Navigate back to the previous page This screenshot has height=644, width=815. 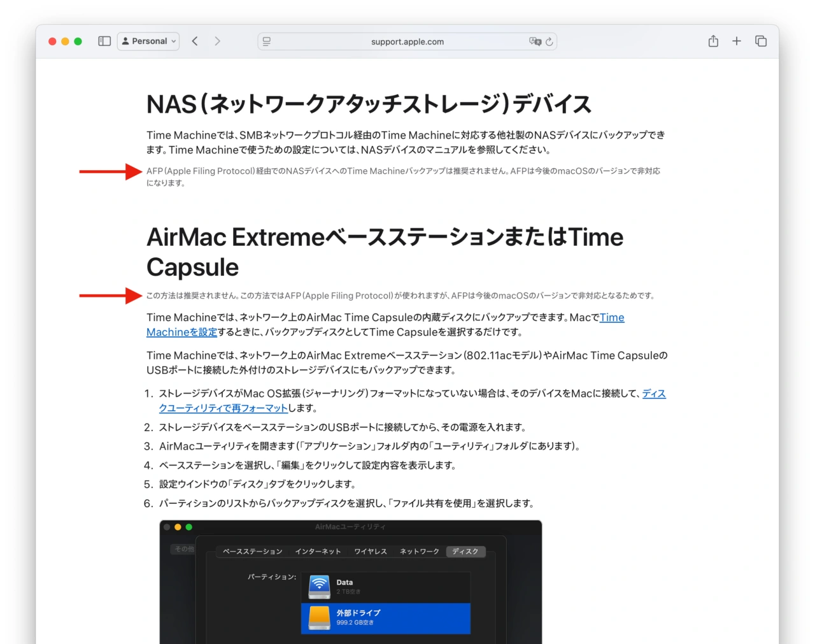tap(195, 41)
